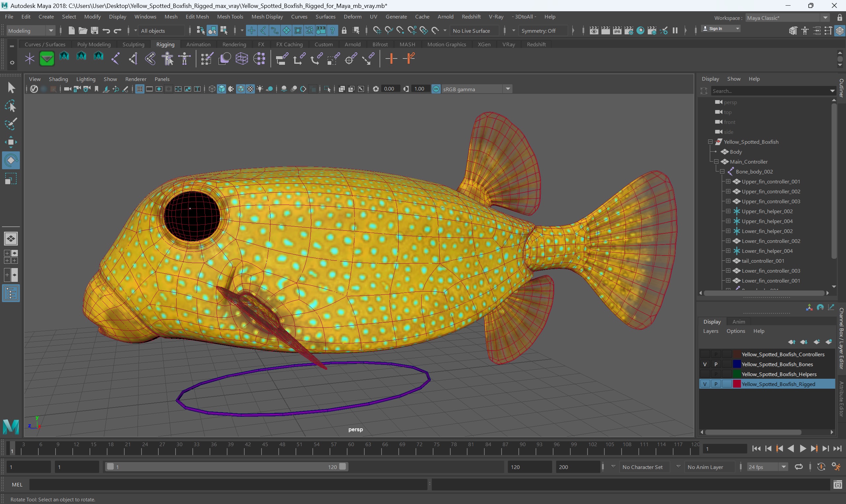Adjust the gamma value slider in viewport
Viewport: 846px width, 504px height.
click(x=418, y=89)
